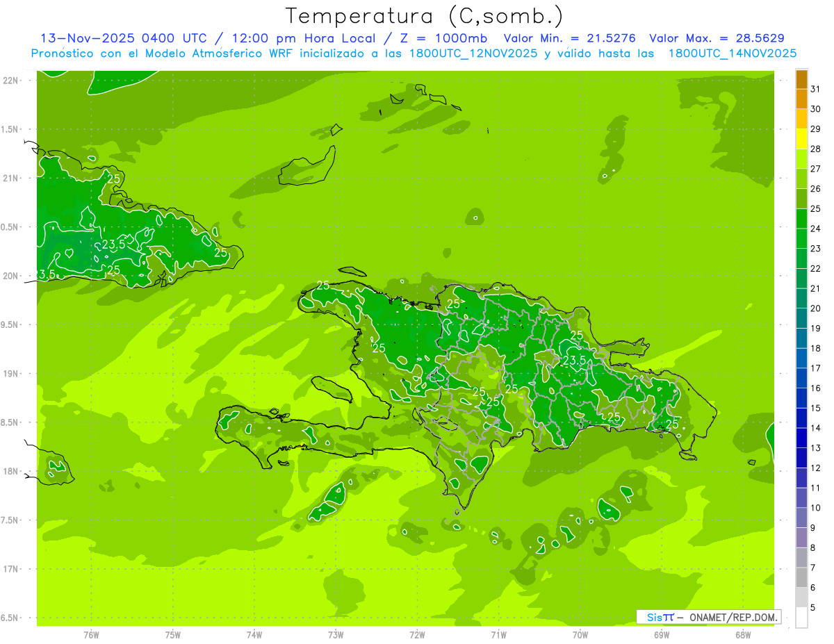Image resolution: width=834 pixels, height=644 pixels.
Task: Click the "28" value on the color scale
Action: 816,149
